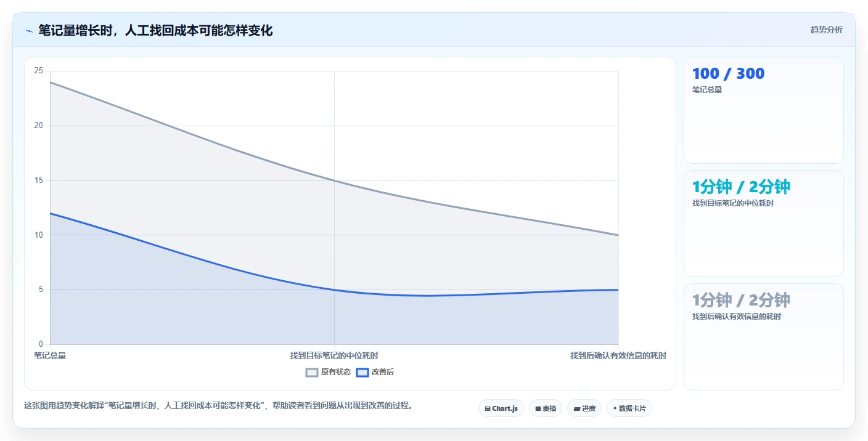Click the 100 / 300 value text
Screen dimensions: 868x441
[728, 74]
